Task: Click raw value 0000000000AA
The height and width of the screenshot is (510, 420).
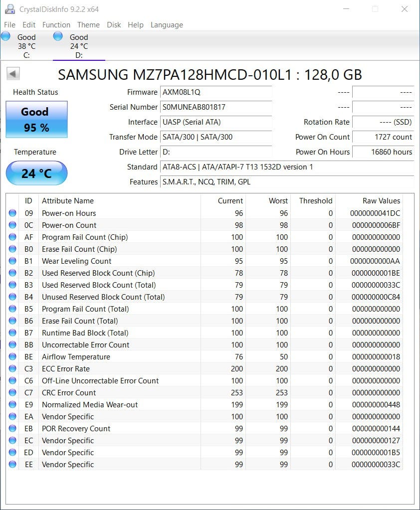Action: [375, 261]
